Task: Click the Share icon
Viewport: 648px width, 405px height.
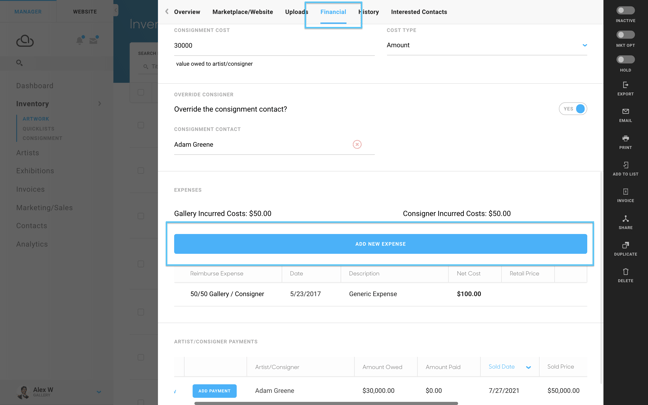Action: [625, 219]
